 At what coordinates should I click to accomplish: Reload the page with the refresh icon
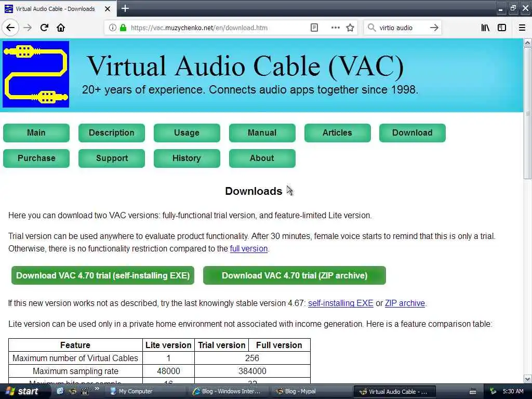[44, 28]
